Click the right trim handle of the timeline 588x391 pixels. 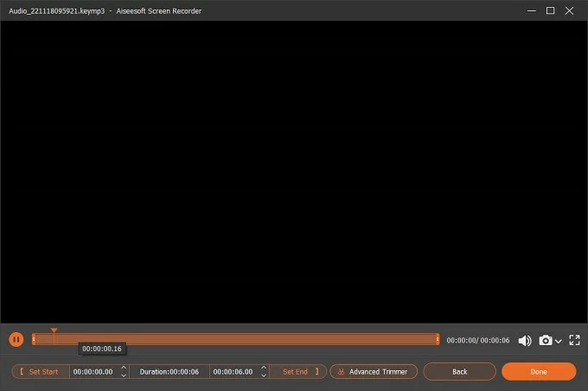pyautogui.click(x=438, y=340)
